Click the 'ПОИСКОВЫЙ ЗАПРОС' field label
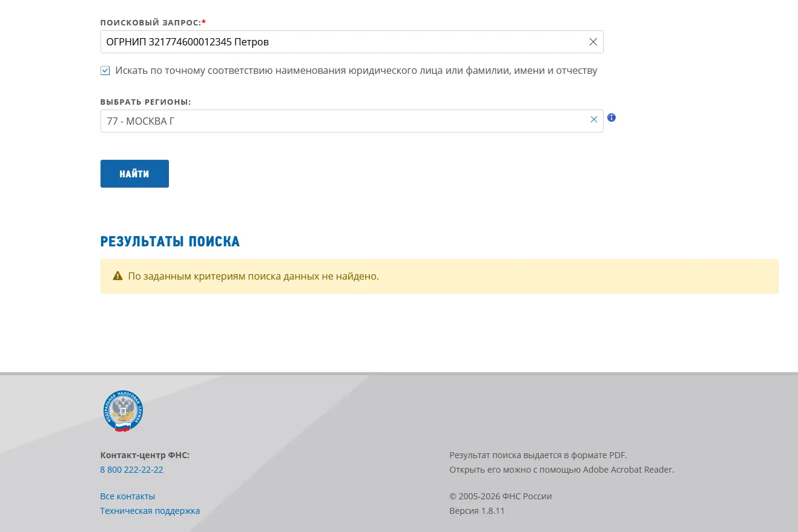798x532 pixels. [x=153, y=22]
